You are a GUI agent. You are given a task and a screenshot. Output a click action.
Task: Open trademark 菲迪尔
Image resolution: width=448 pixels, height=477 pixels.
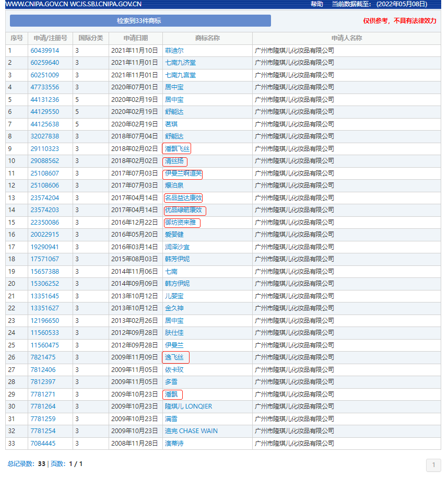pyautogui.click(x=174, y=51)
